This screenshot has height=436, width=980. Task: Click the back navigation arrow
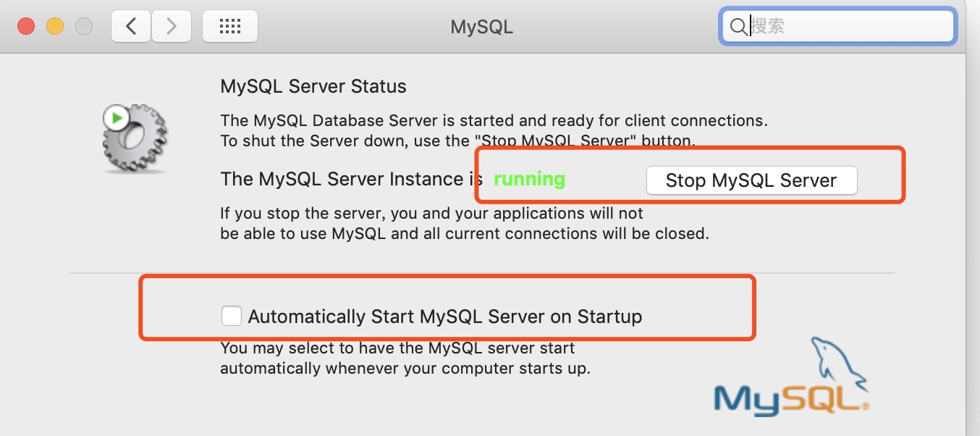[x=130, y=25]
